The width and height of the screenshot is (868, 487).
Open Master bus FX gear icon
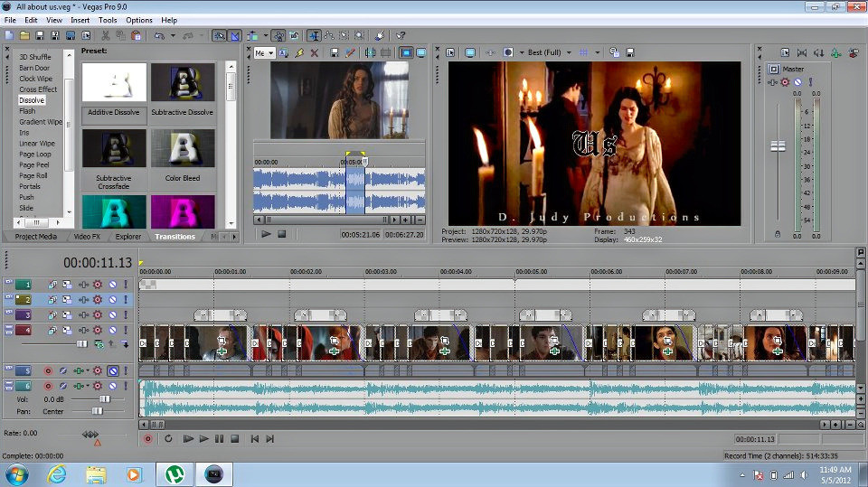[x=785, y=82]
